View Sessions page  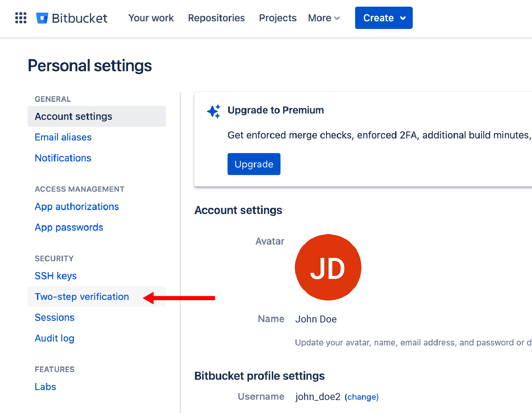click(55, 317)
